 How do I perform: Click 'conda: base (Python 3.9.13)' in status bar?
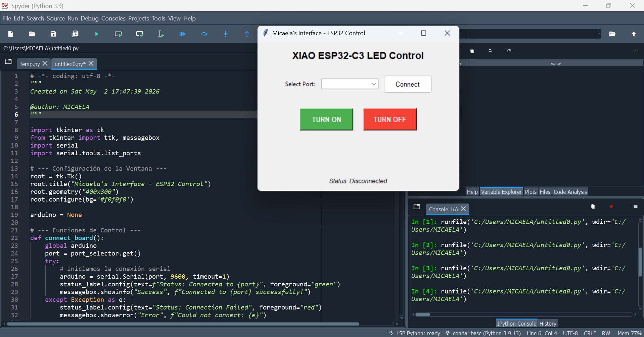484,333
